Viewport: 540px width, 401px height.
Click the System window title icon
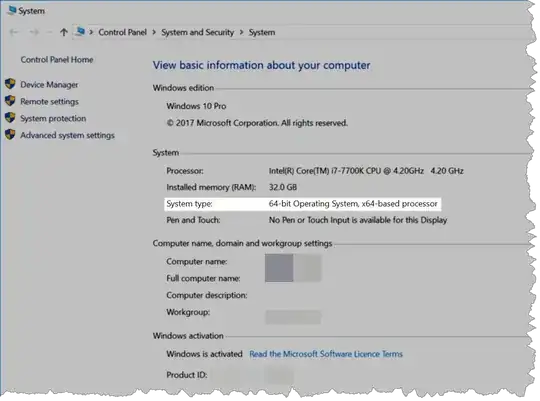click(12, 10)
